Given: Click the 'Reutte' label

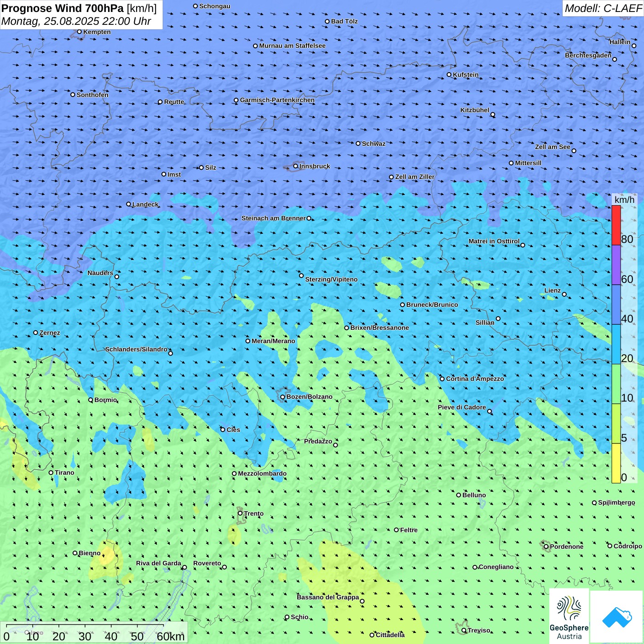Looking at the screenshot, I should pyautogui.click(x=174, y=102).
